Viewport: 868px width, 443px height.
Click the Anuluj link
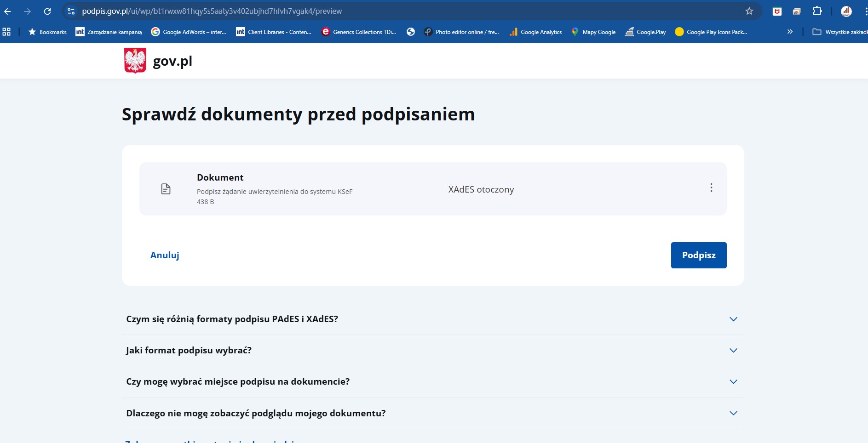[x=165, y=255]
